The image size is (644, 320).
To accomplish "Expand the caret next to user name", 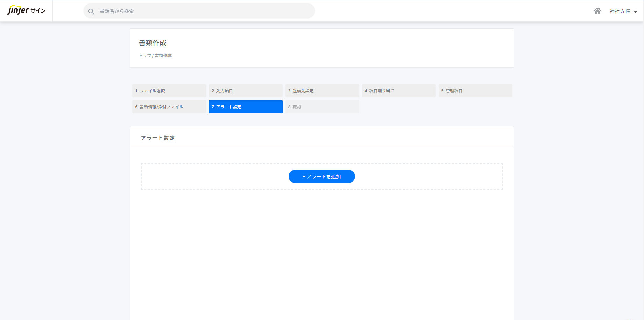I will coord(636,12).
